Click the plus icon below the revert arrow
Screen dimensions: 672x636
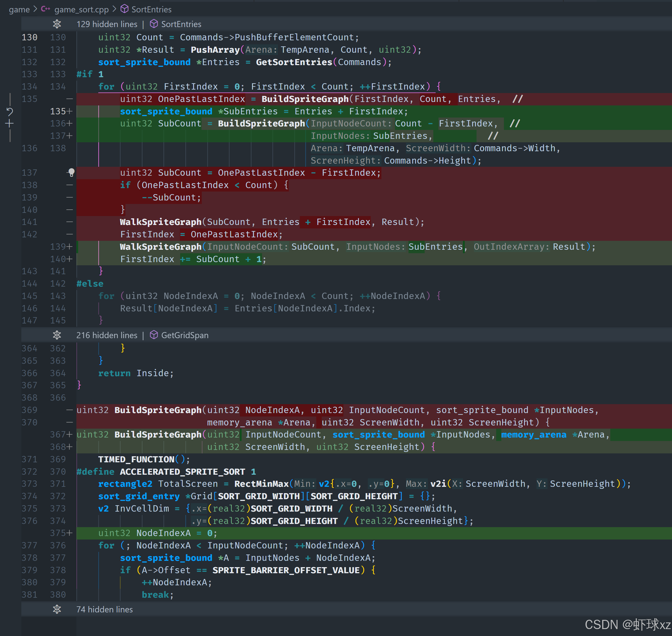pyautogui.click(x=10, y=123)
